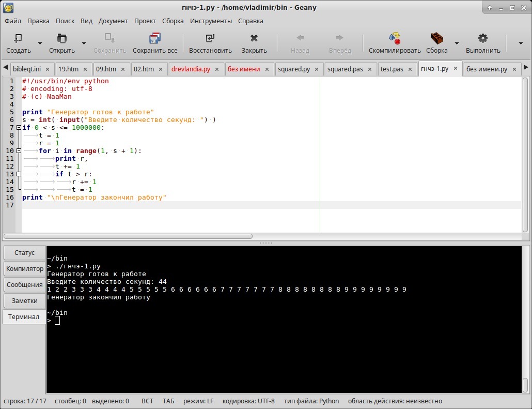Click 'тип файла: Python' in status bar

[x=311, y=401]
